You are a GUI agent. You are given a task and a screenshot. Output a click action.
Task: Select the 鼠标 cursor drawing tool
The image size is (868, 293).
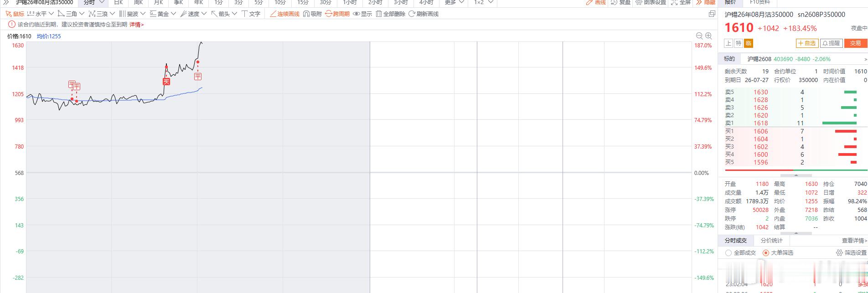(15, 14)
